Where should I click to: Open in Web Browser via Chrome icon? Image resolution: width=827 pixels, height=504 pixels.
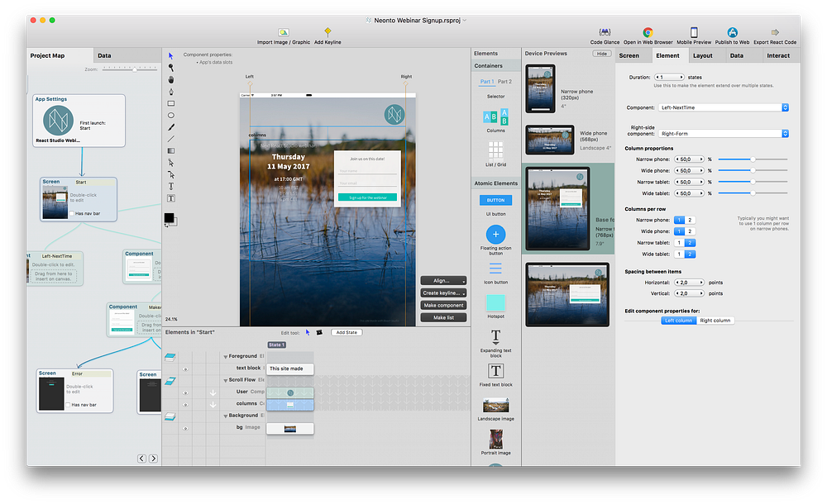[x=648, y=32]
